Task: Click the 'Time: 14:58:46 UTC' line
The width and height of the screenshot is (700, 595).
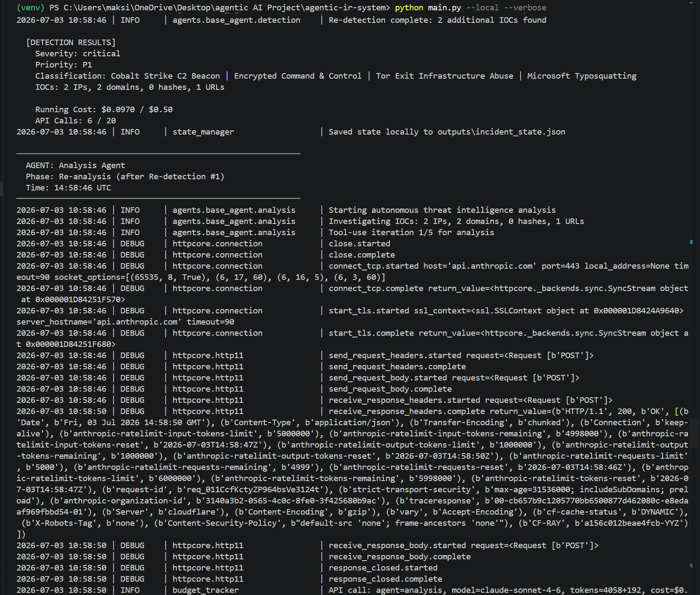Action: pos(68,187)
